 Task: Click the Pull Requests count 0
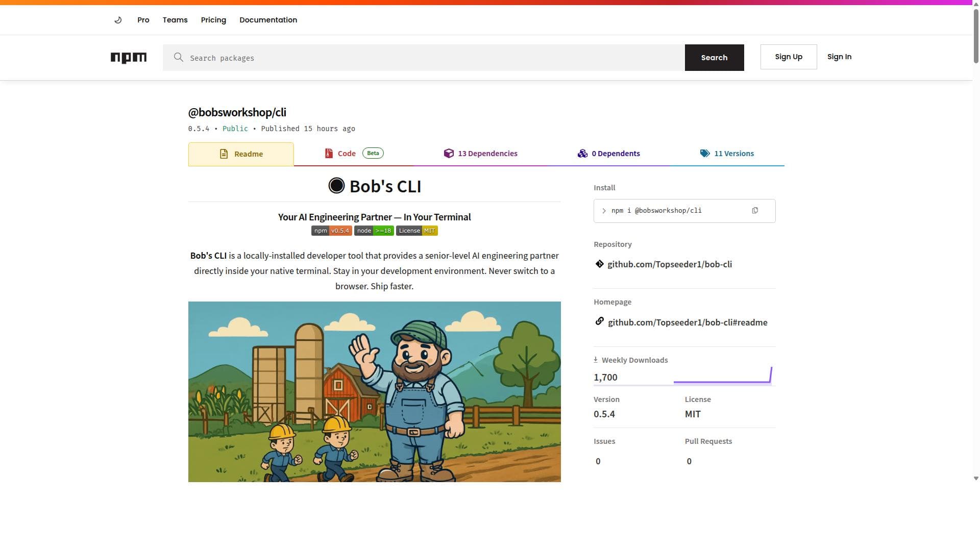tap(689, 461)
